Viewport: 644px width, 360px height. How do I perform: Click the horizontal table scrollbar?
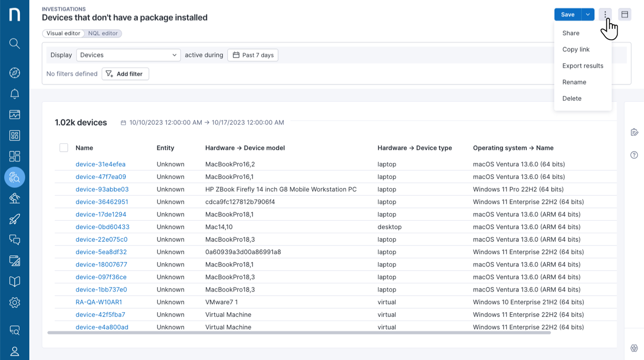click(299, 332)
